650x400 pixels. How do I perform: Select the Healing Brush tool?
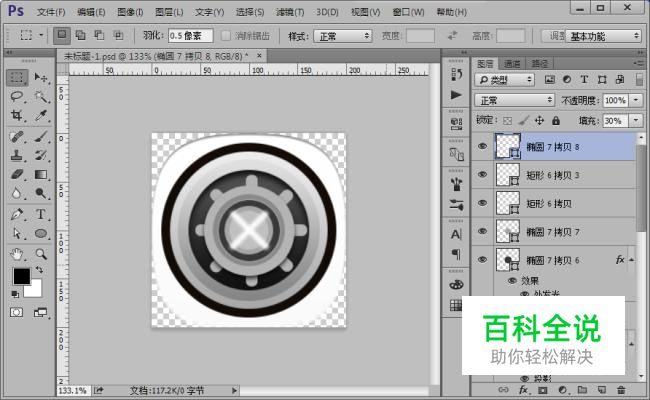pyautogui.click(x=17, y=136)
